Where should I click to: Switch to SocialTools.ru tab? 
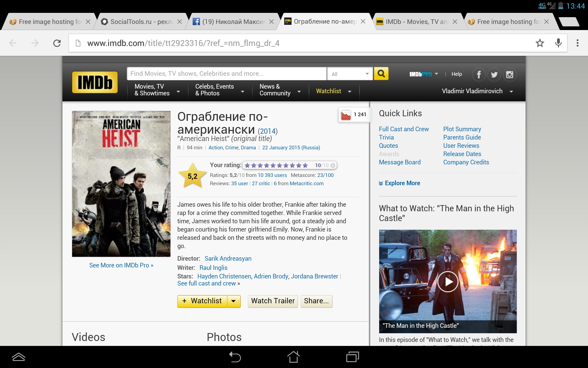pyautogui.click(x=141, y=22)
